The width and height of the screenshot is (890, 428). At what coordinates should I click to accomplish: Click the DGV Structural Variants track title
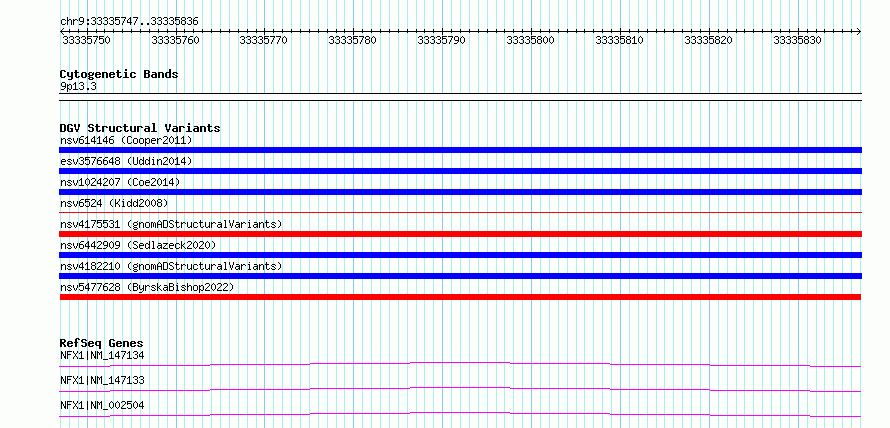140,128
